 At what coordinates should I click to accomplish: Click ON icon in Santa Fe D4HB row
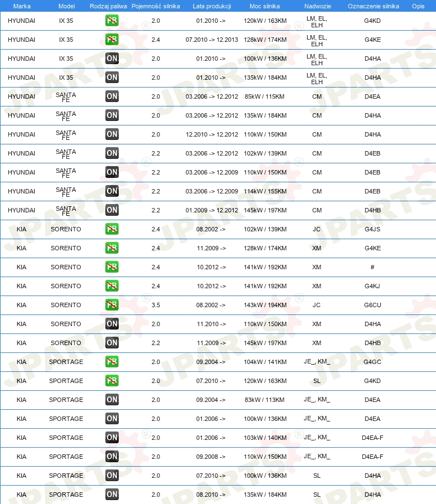coord(112,210)
